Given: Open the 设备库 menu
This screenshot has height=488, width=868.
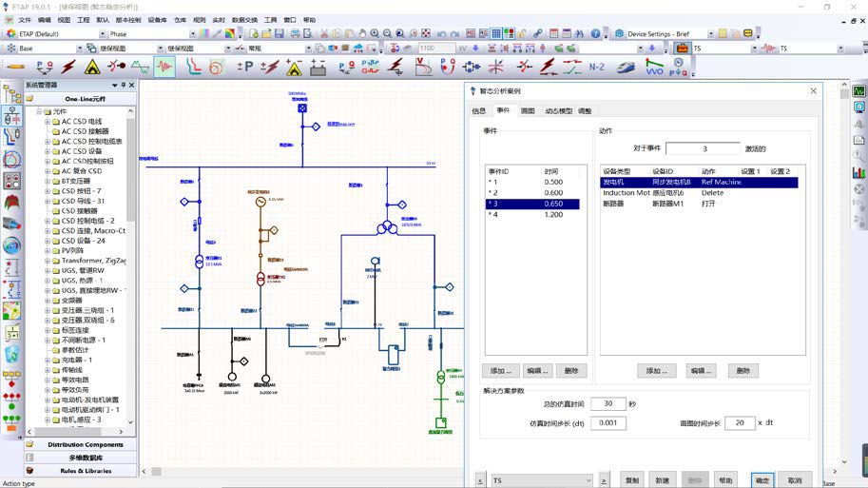Looking at the screenshot, I should coord(157,19).
